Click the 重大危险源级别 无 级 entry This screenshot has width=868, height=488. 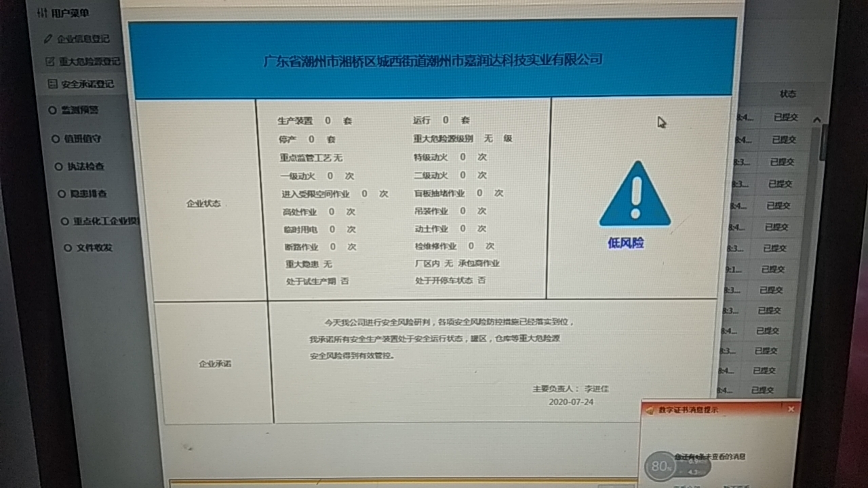click(x=463, y=138)
